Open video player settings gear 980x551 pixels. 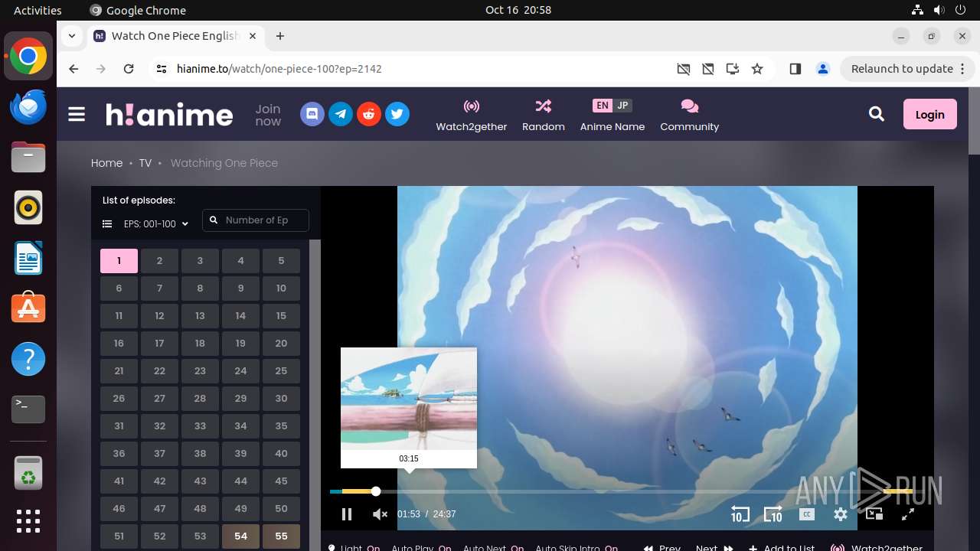(841, 514)
